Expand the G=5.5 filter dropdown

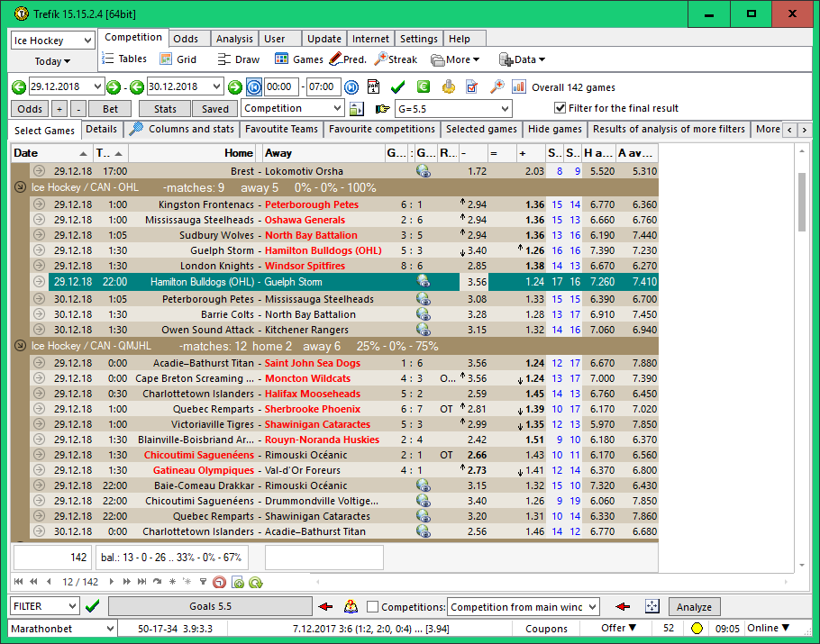pos(504,109)
